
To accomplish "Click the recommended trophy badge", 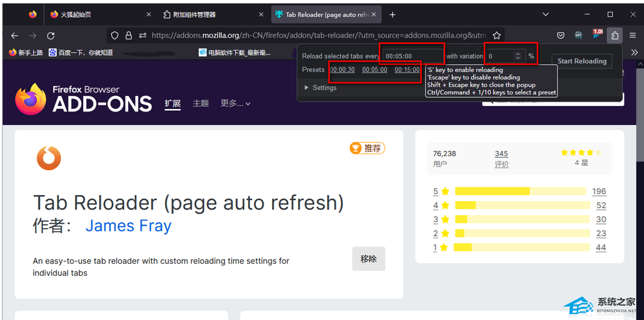I will click(367, 148).
